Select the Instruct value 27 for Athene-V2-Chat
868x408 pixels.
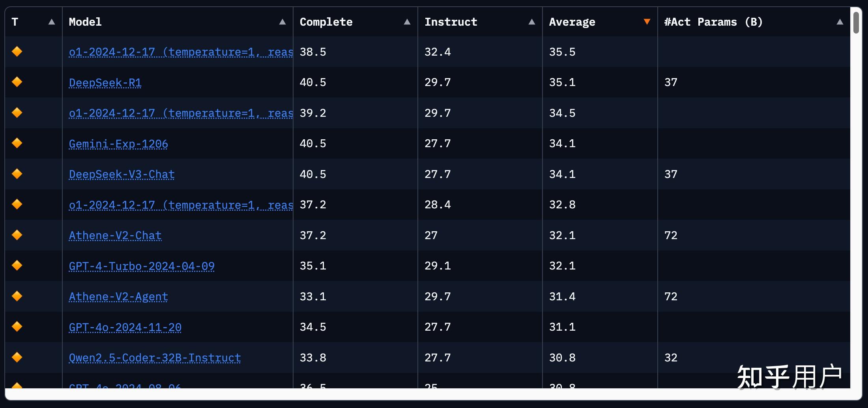click(x=431, y=236)
